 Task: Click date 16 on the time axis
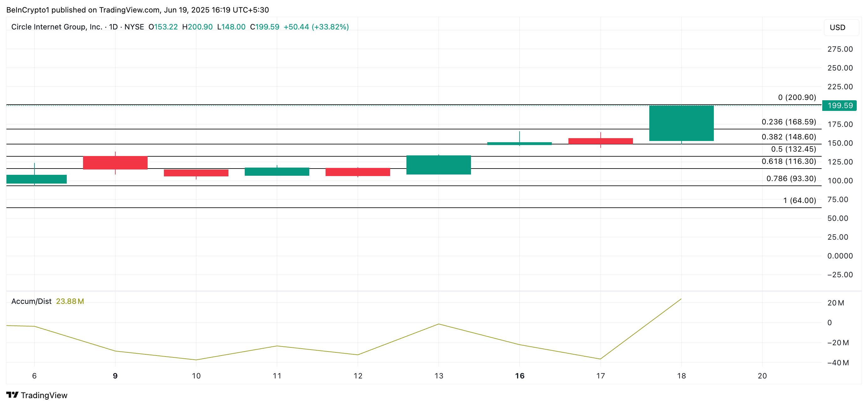coord(519,376)
